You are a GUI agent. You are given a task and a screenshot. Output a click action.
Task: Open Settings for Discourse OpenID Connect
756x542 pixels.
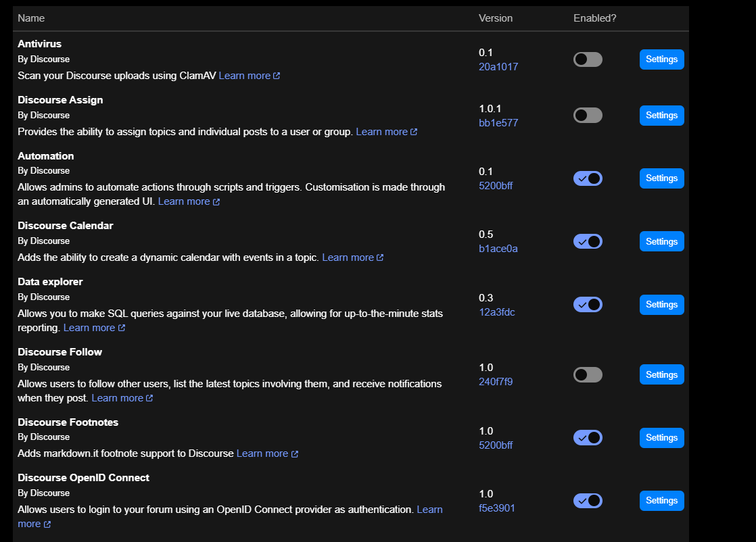point(661,501)
